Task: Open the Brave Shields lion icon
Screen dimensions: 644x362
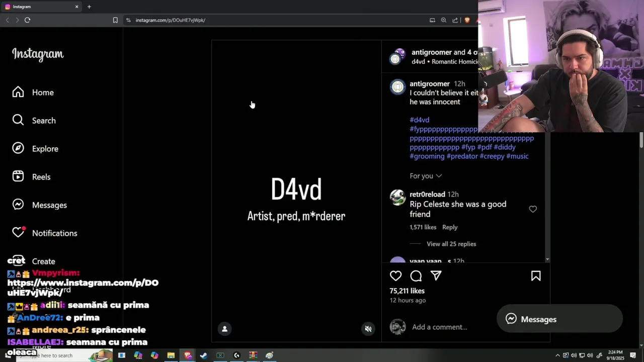Action: click(467, 20)
